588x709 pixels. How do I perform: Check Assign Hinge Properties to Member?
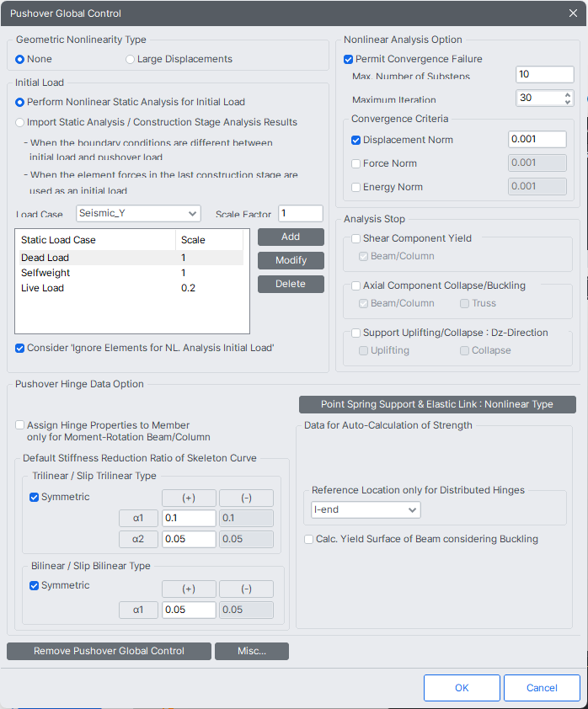tap(19, 425)
